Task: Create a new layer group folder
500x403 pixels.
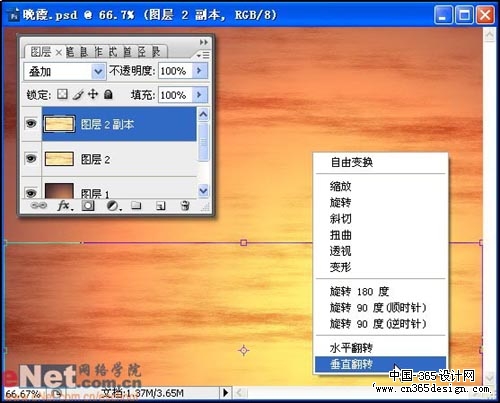Action: coord(136,206)
